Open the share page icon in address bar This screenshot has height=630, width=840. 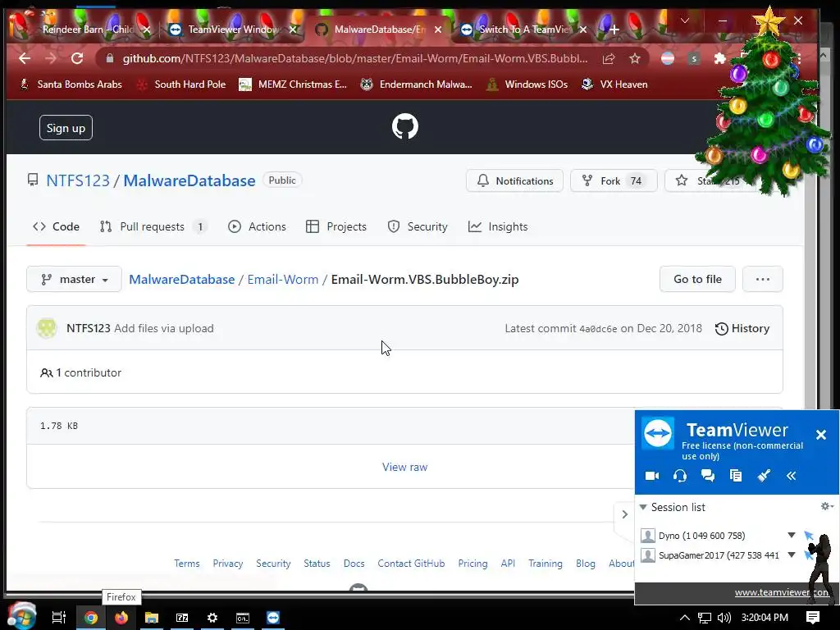click(609, 58)
